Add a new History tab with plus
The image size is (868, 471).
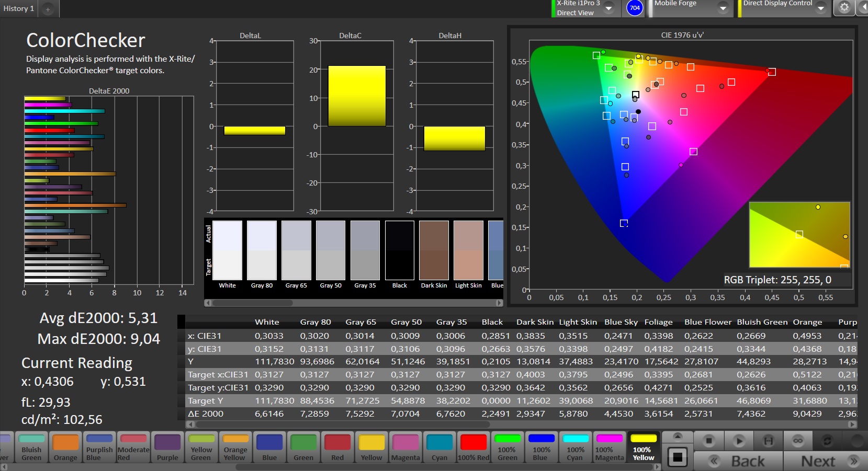(48, 9)
